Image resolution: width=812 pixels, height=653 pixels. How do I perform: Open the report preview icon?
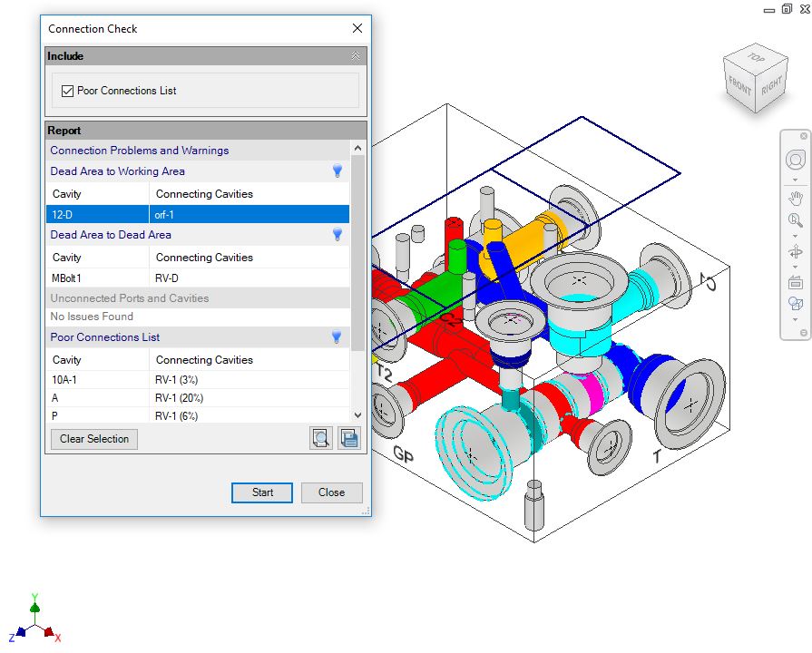coord(321,438)
